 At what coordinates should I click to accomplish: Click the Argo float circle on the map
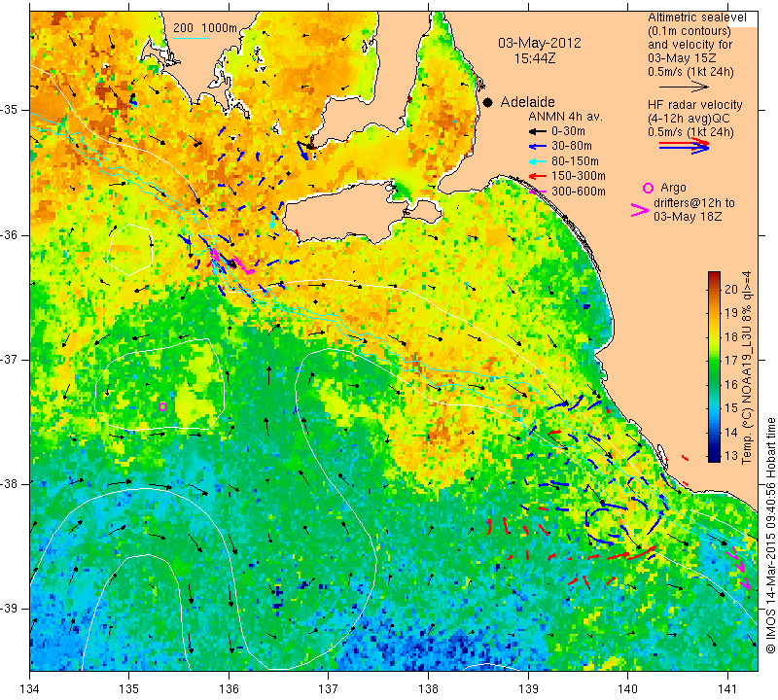click(x=162, y=406)
